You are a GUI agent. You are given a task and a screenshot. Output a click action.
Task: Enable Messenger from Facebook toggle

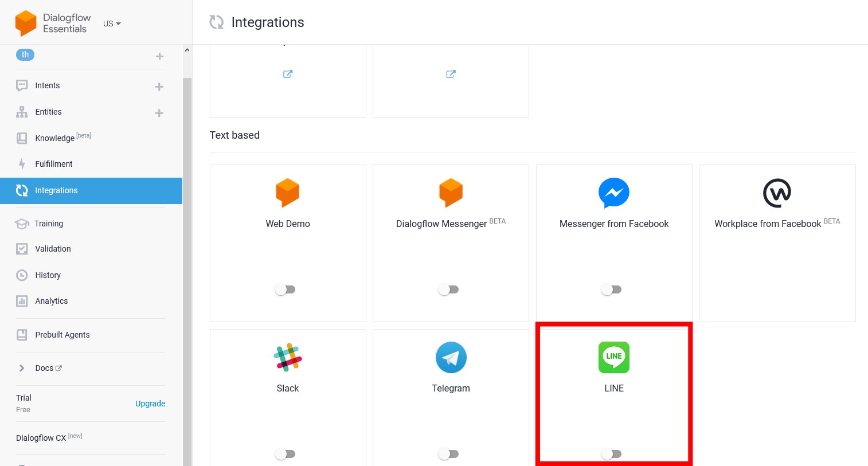611,289
